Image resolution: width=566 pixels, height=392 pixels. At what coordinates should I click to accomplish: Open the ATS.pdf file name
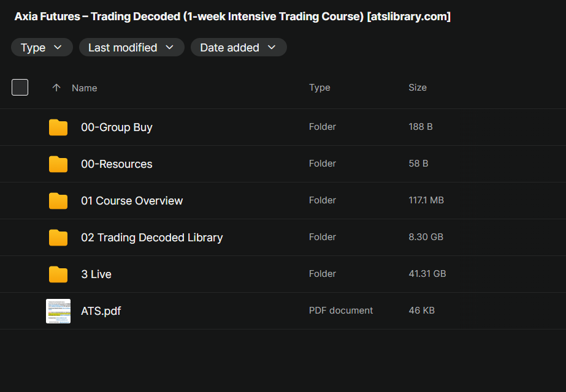tap(101, 311)
